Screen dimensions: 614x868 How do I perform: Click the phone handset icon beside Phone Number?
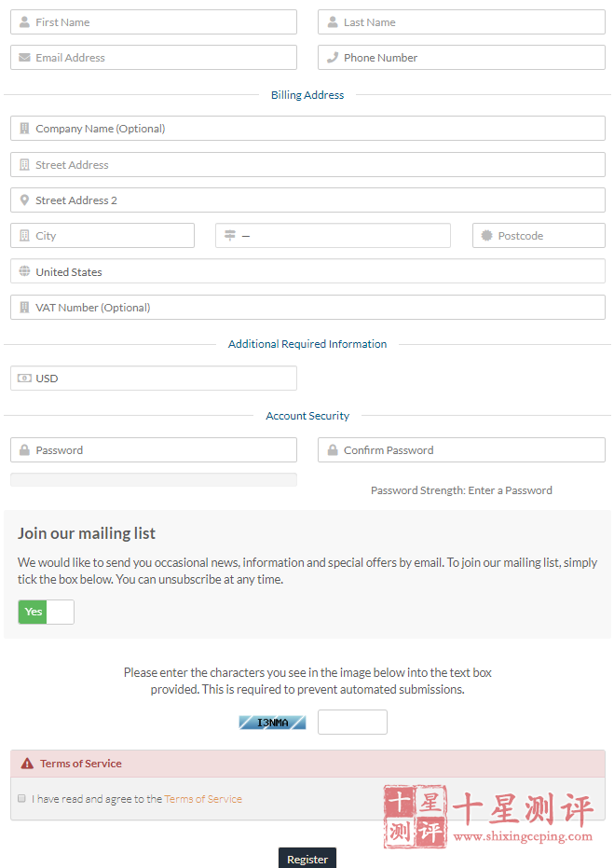[x=333, y=58]
